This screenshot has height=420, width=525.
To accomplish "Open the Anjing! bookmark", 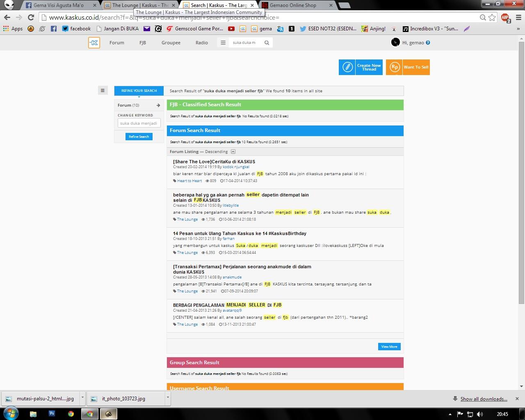I will coord(373,29).
